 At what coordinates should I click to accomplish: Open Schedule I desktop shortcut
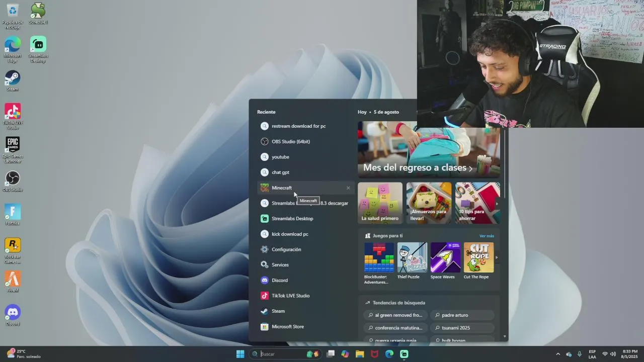(38, 14)
